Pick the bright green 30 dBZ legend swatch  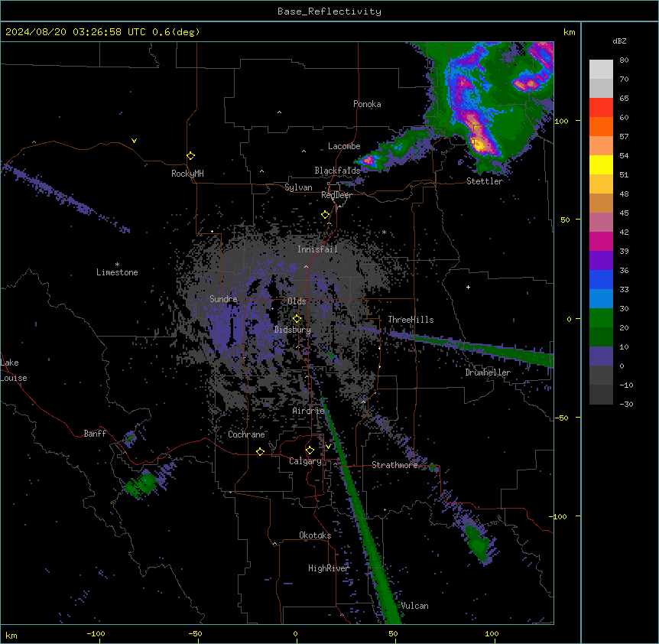click(x=601, y=318)
